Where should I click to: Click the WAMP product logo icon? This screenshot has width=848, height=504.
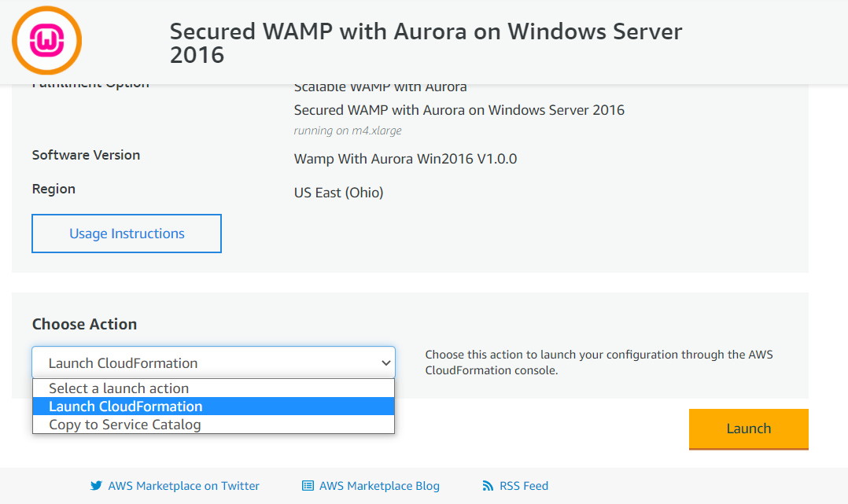(47, 41)
